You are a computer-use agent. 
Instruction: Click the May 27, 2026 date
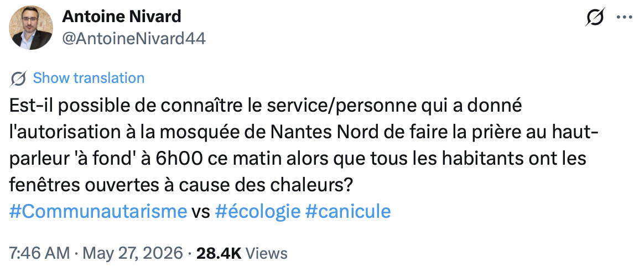pyautogui.click(x=132, y=254)
